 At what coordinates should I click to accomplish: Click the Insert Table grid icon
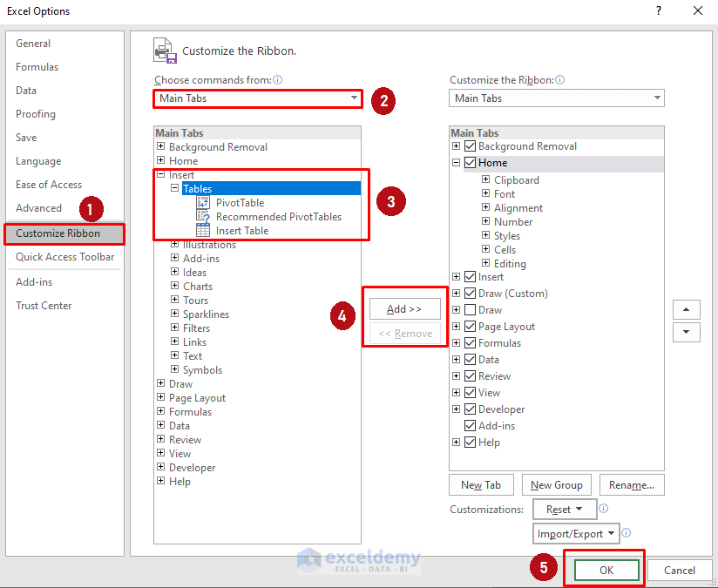(203, 230)
